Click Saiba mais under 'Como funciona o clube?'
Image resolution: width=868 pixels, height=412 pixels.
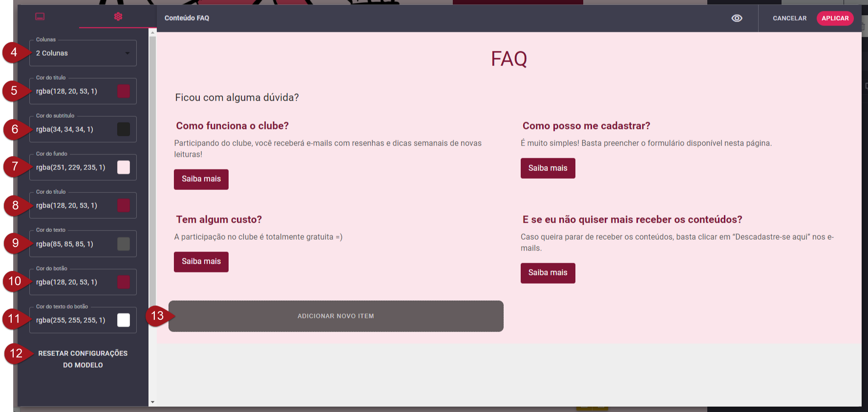pos(201,179)
